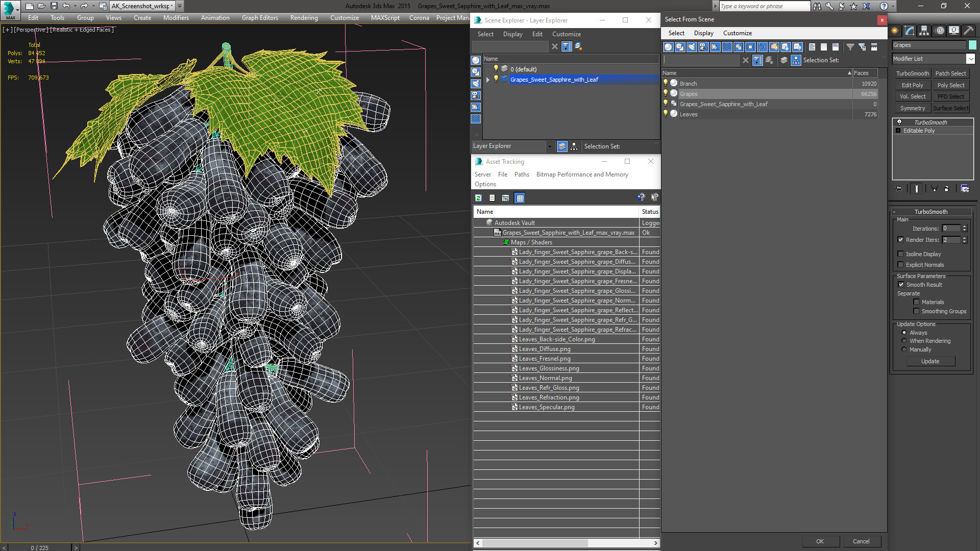Toggle Render Iters checkbox in TurboSmooth

click(900, 240)
